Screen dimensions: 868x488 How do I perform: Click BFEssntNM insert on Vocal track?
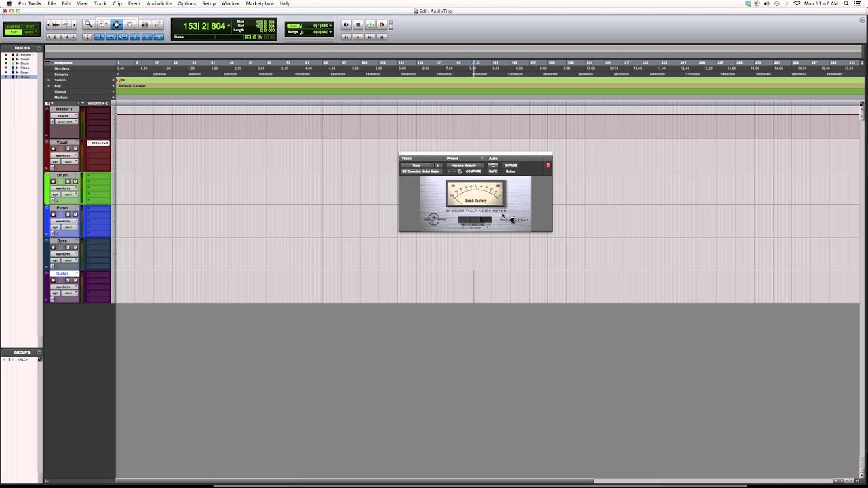coord(98,143)
